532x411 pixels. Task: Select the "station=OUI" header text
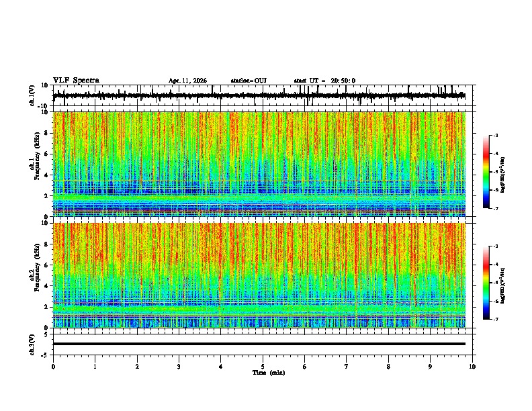click(249, 81)
